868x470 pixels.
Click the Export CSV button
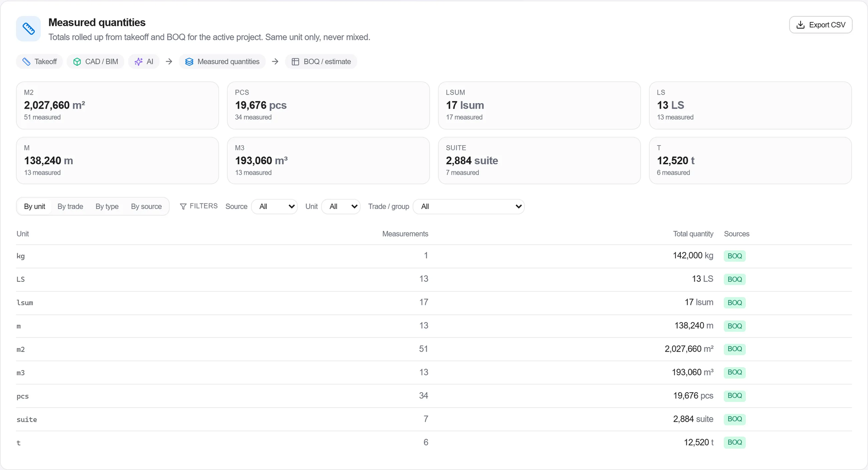tap(821, 25)
